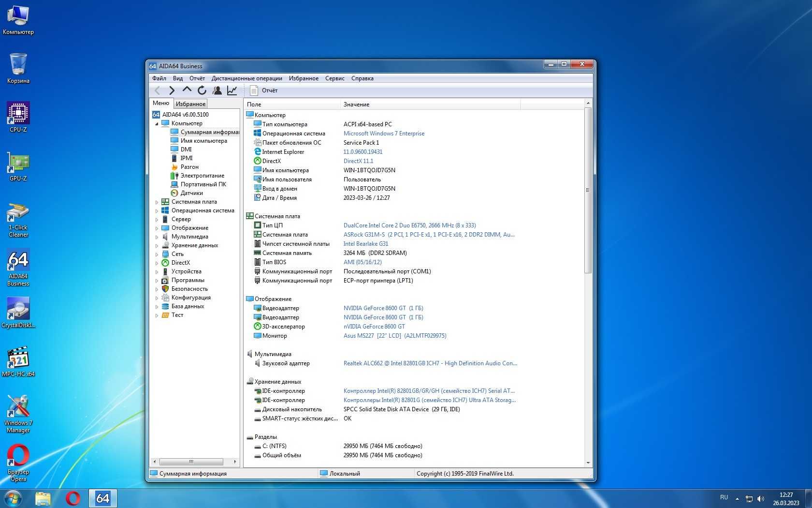Open MPC-HC x64 desktop shortcut

tap(18, 361)
